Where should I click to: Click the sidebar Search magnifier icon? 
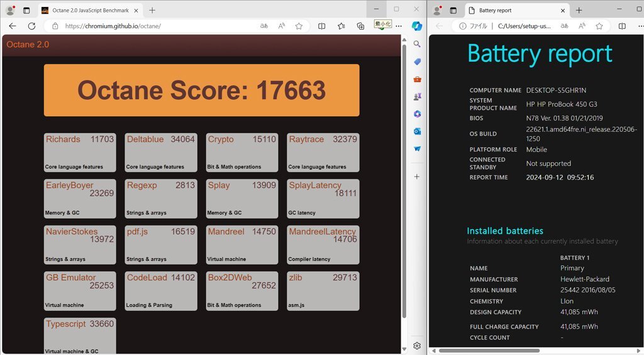point(416,44)
